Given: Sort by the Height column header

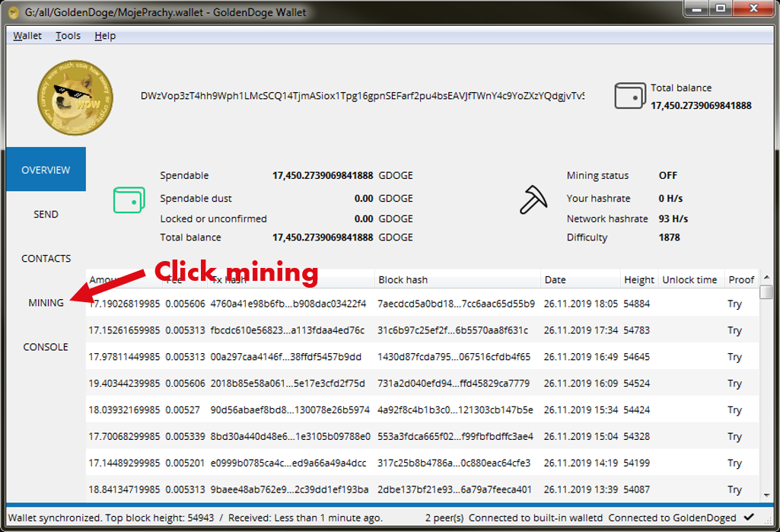Looking at the screenshot, I should click(x=639, y=279).
